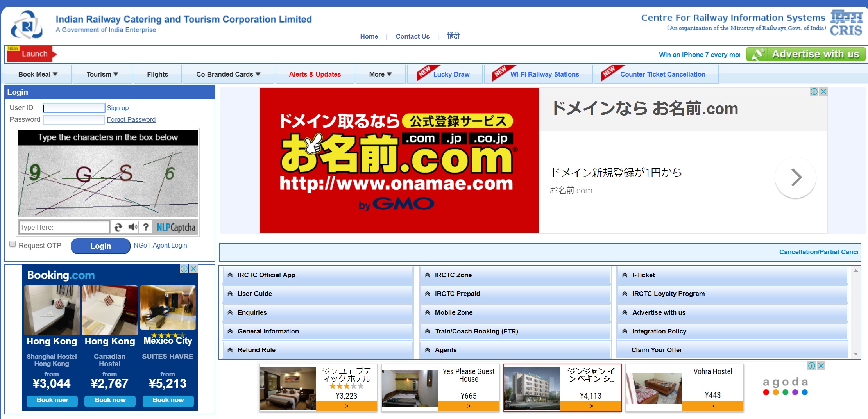
Task: Click the CRIS logo
Action: point(846,23)
